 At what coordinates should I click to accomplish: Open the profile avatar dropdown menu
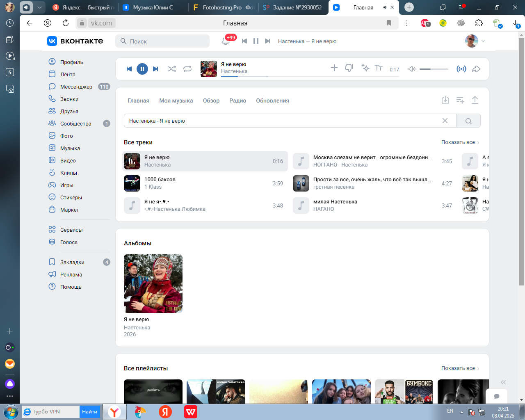(475, 41)
